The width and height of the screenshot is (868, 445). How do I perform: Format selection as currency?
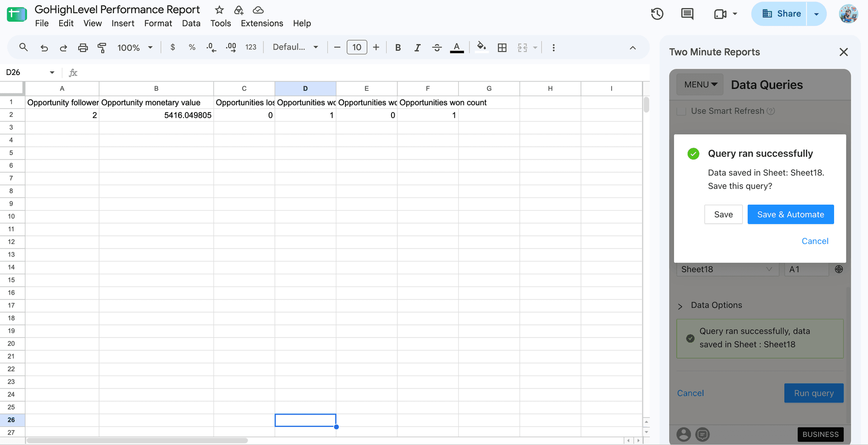click(173, 47)
